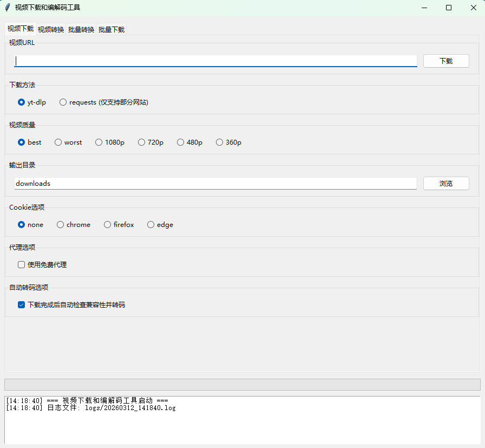485x448 pixels.
Task: Choose requests download method
Action: [x=63, y=102]
